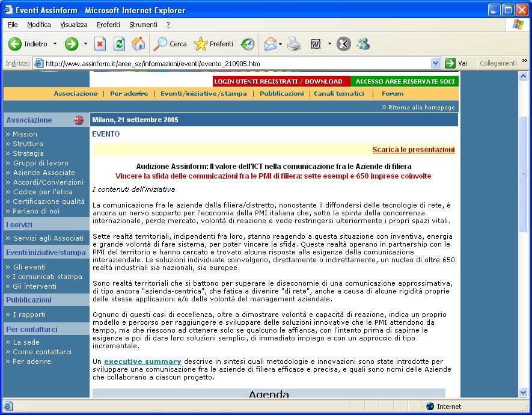Open the History clock icon
This screenshot has height=415, width=532.
click(x=248, y=44)
